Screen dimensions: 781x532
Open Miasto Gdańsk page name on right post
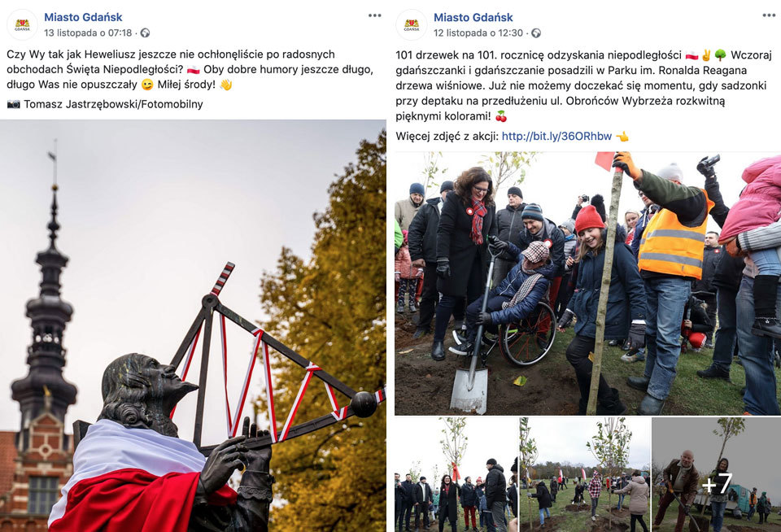[x=473, y=17]
